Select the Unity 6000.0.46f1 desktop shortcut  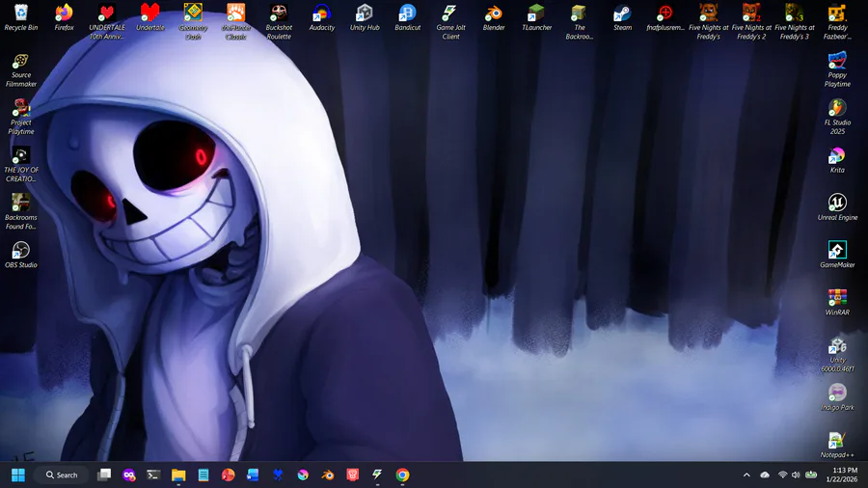[837, 355]
